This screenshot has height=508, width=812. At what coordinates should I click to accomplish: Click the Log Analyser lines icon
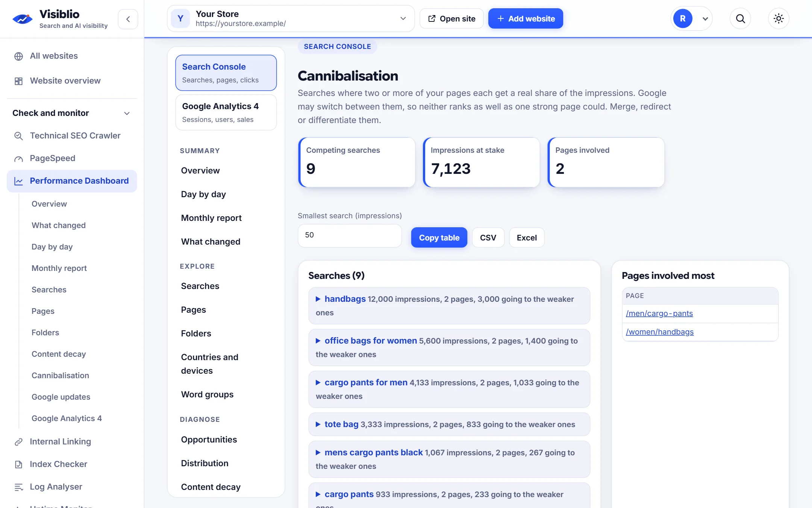(x=18, y=487)
